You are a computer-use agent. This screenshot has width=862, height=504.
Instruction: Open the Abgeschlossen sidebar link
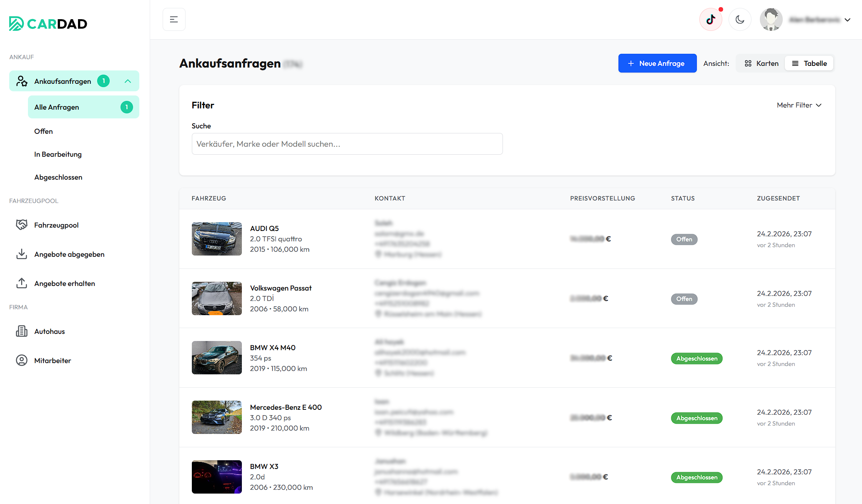point(58,177)
